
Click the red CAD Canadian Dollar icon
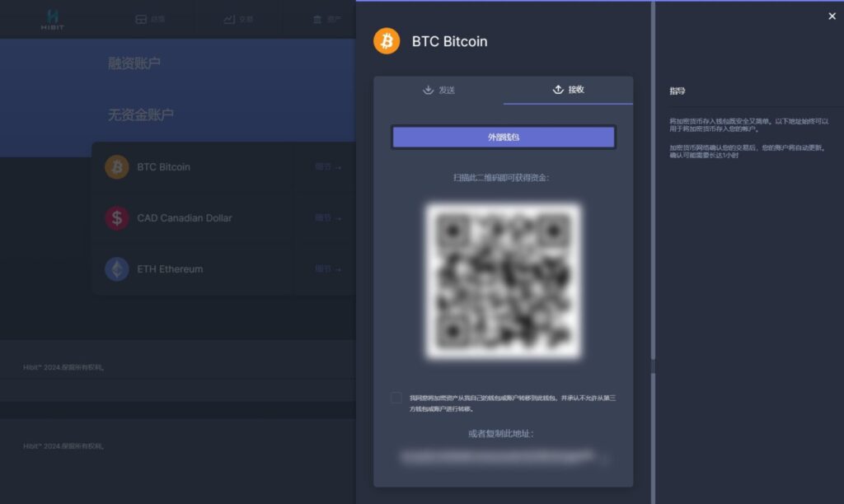117,218
